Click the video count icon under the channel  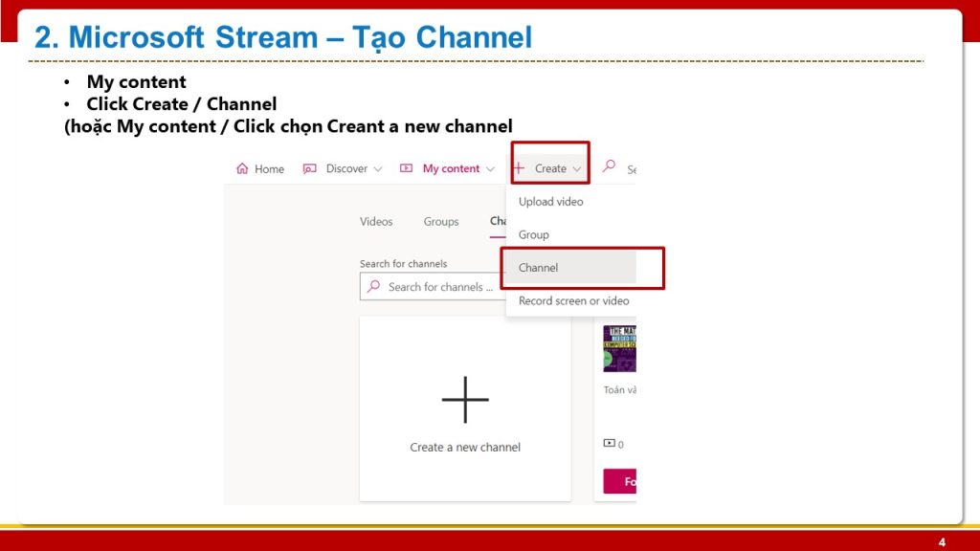click(x=610, y=443)
